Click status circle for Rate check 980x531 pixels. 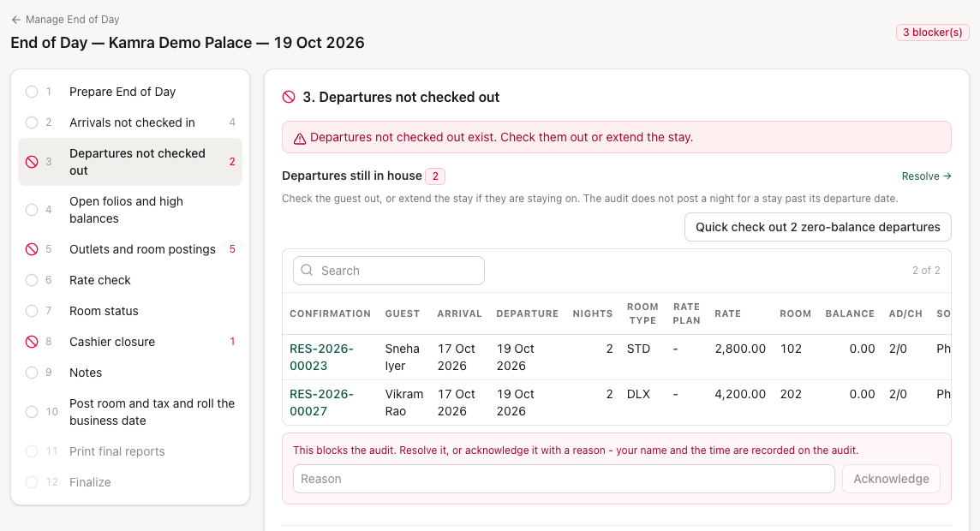tap(32, 280)
